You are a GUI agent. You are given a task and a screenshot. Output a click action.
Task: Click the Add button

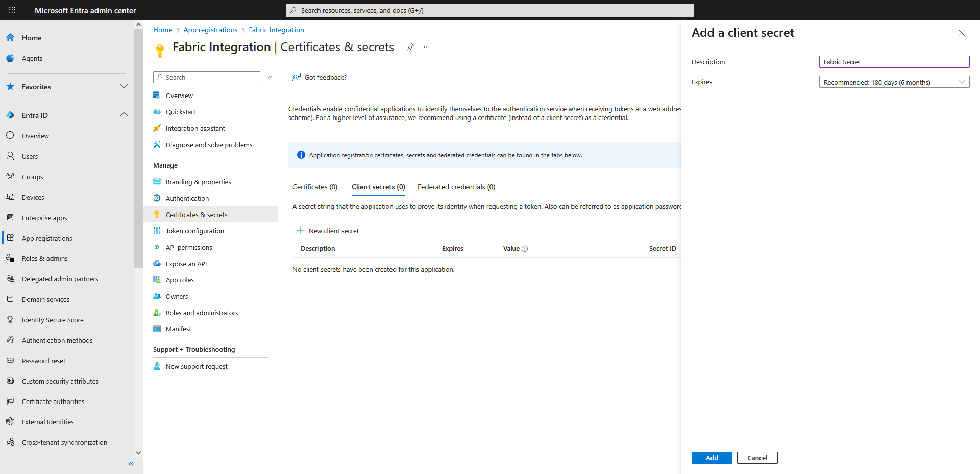tap(712, 458)
